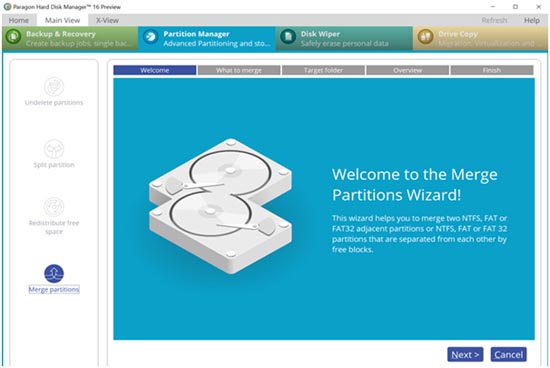The height and width of the screenshot is (368, 550).
Task: Click the Welcome to the Merge Partitions heading
Action: tap(415, 185)
